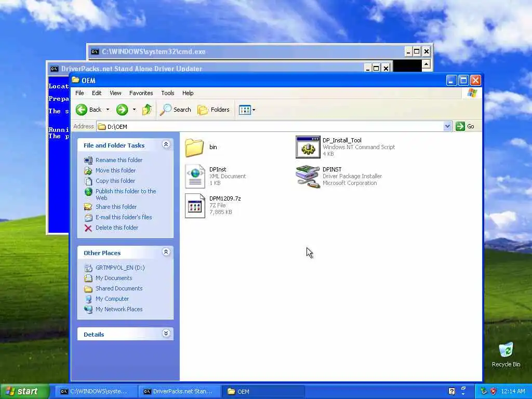Image resolution: width=532 pixels, height=399 pixels.
Task: Click Share this folder
Action: [x=116, y=207]
